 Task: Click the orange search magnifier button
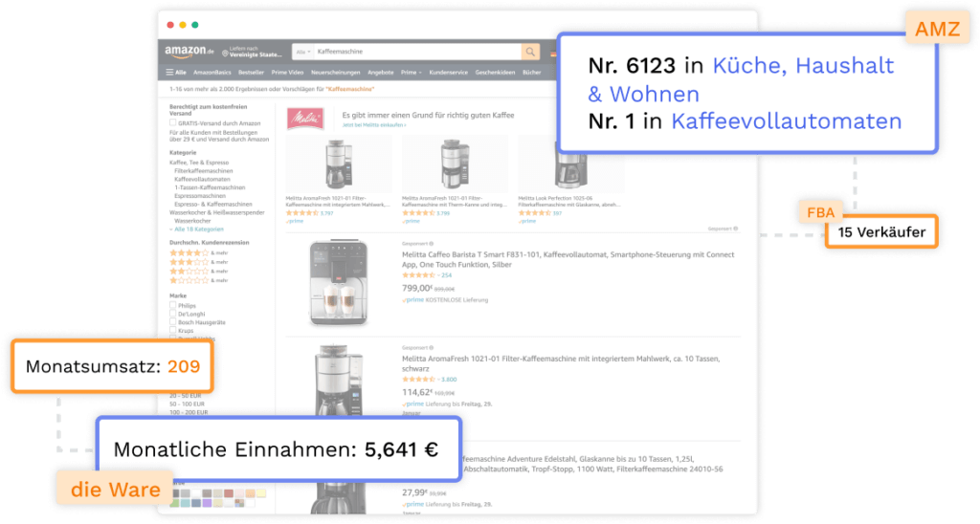pos(530,52)
